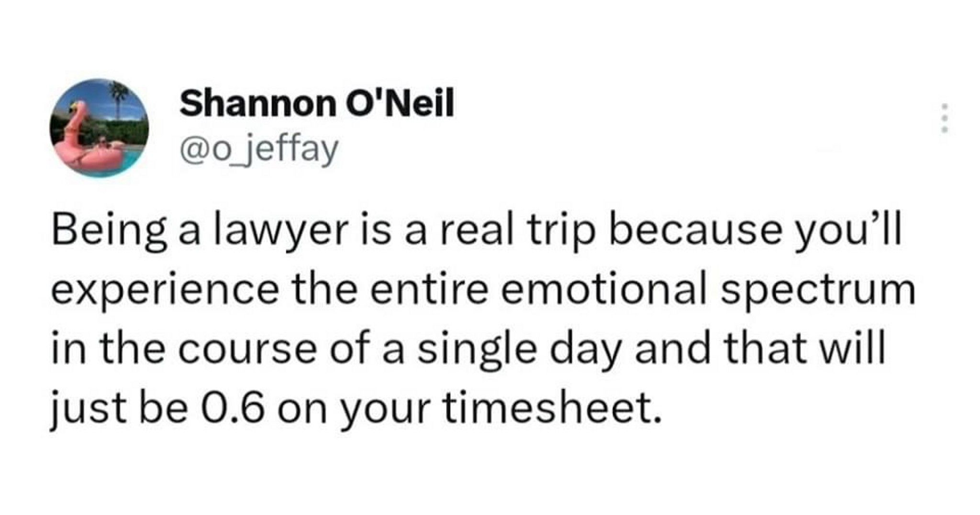Click the display name Shannon O'Neil

(x=317, y=105)
